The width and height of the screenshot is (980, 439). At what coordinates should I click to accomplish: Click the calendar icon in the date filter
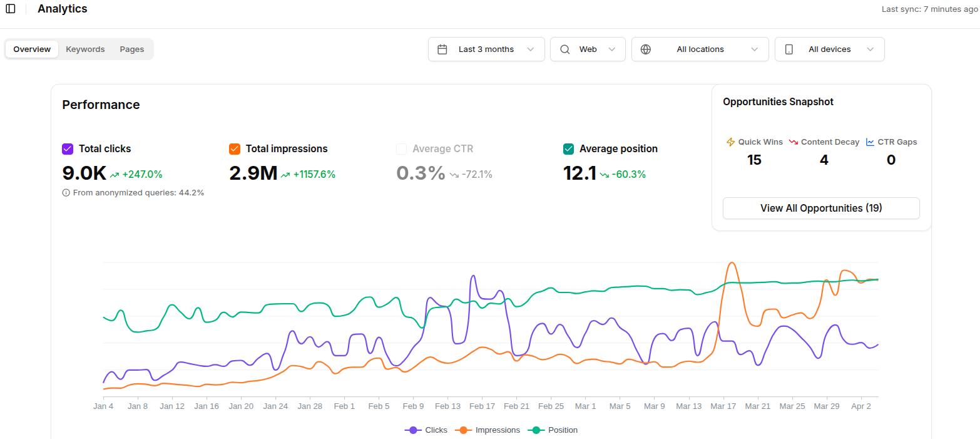point(441,49)
